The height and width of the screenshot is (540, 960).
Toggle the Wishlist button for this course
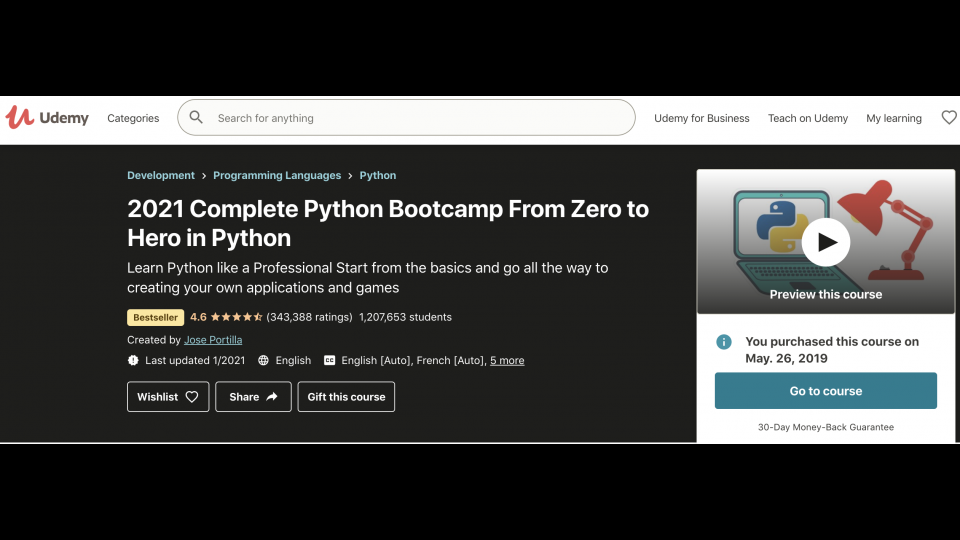[168, 397]
